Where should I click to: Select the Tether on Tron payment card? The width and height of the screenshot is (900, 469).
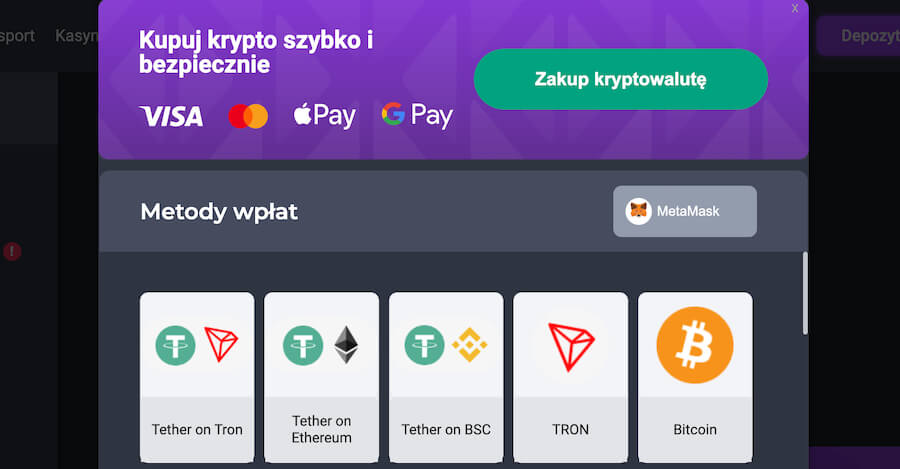[x=197, y=377]
